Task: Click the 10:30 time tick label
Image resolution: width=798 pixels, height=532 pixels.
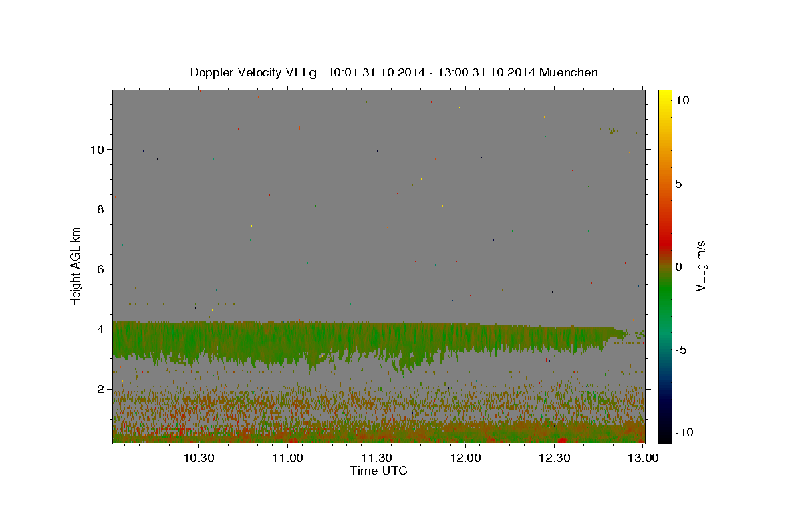Action: pyautogui.click(x=199, y=458)
